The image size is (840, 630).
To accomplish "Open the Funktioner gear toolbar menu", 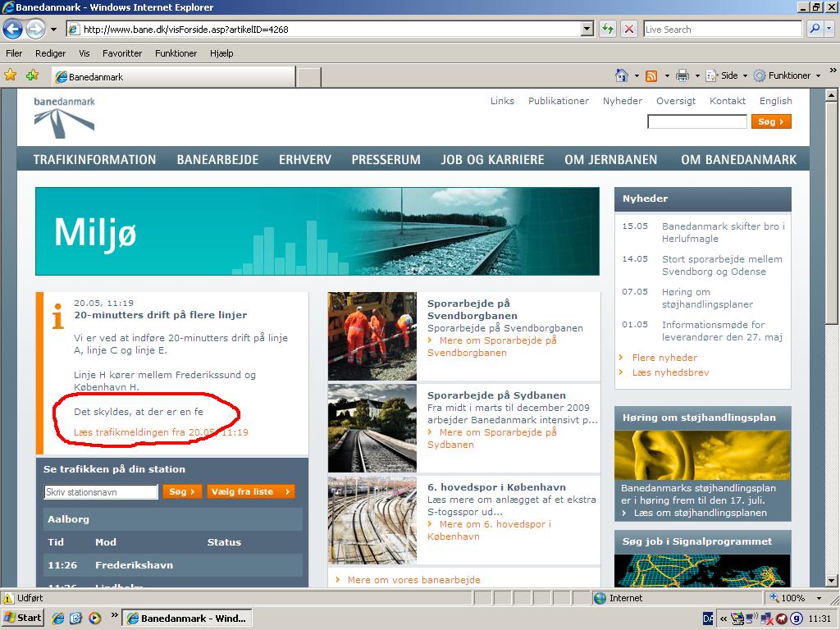I will pos(787,75).
